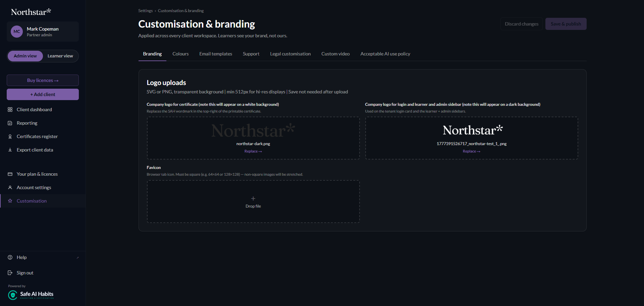Replace the certificate logo northstar-dark.png

pyautogui.click(x=253, y=151)
